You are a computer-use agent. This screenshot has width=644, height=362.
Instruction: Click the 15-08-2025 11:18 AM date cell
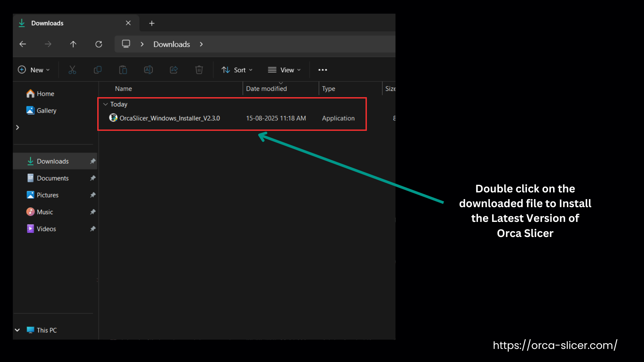point(276,118)
